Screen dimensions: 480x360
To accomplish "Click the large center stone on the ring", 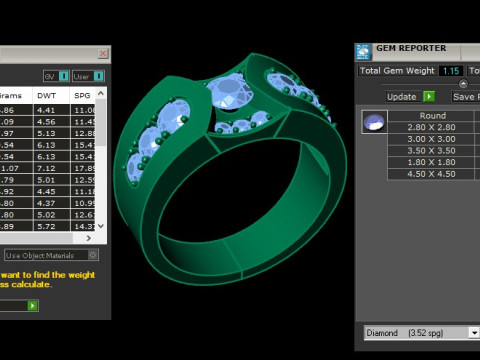I will coord(229,91).
